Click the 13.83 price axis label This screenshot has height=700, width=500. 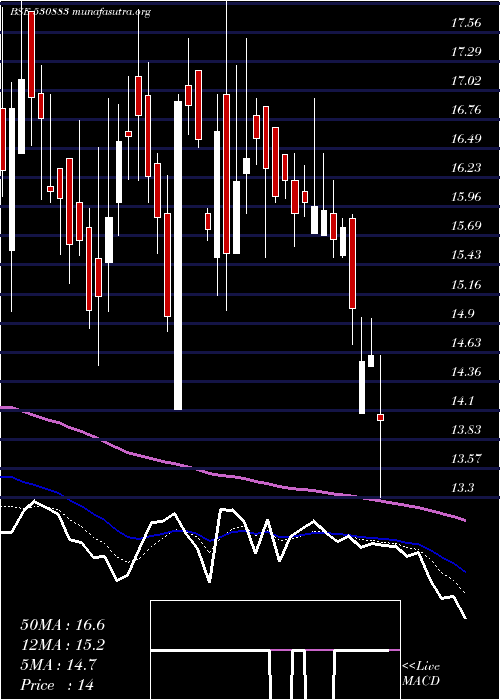click(x=466, y=429)
